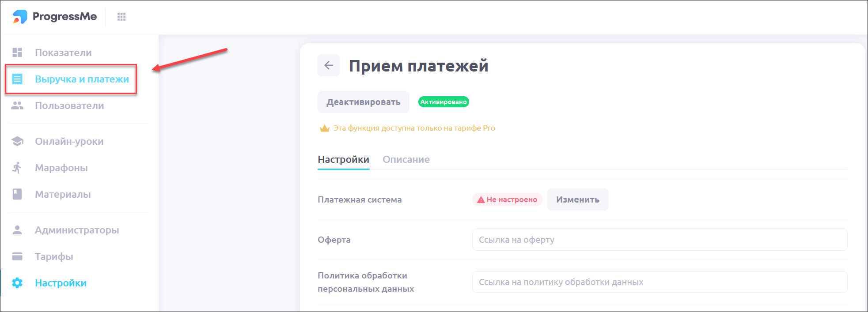Switch to the Описание tab
The width and height of the screenshot is (868, 312).
(406, 159)
